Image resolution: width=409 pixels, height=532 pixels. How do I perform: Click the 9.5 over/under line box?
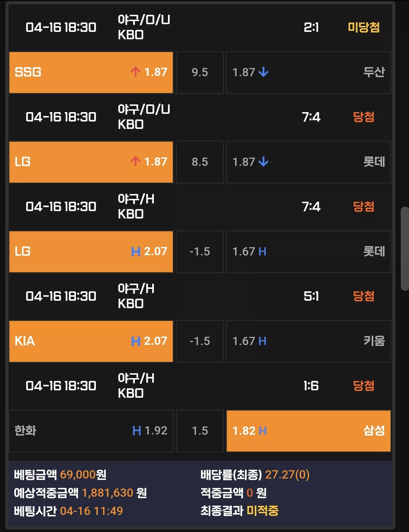click(200, 72)
